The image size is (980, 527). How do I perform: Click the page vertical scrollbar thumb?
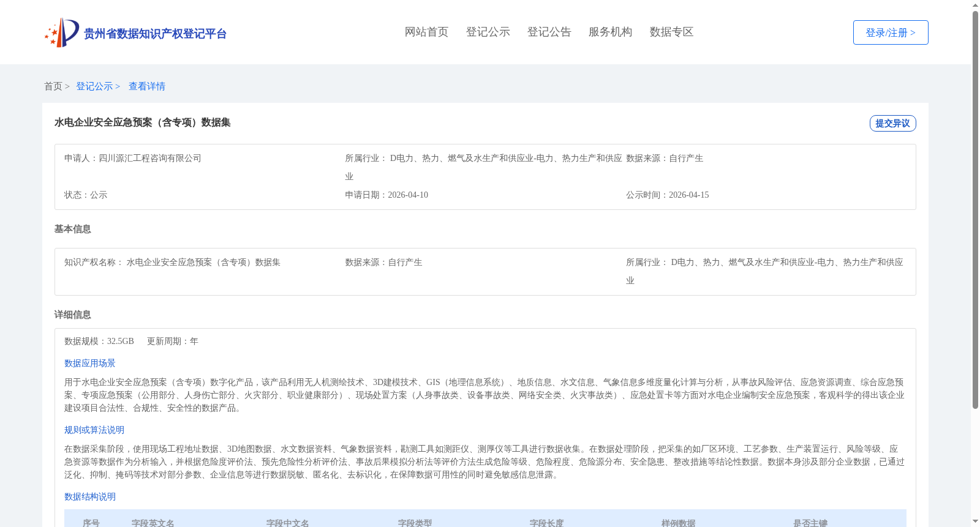click(x=975, y=209)
